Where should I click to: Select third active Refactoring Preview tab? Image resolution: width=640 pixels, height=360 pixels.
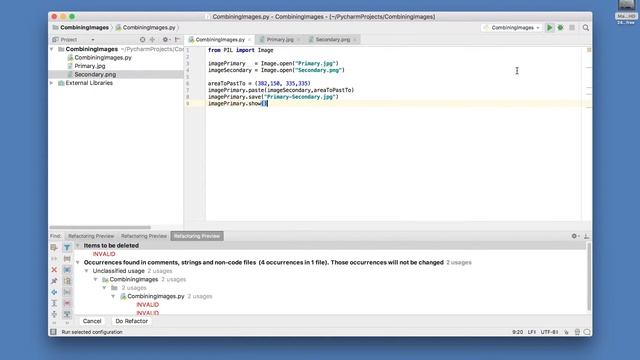pyautogui.click(x=197, y=236)
